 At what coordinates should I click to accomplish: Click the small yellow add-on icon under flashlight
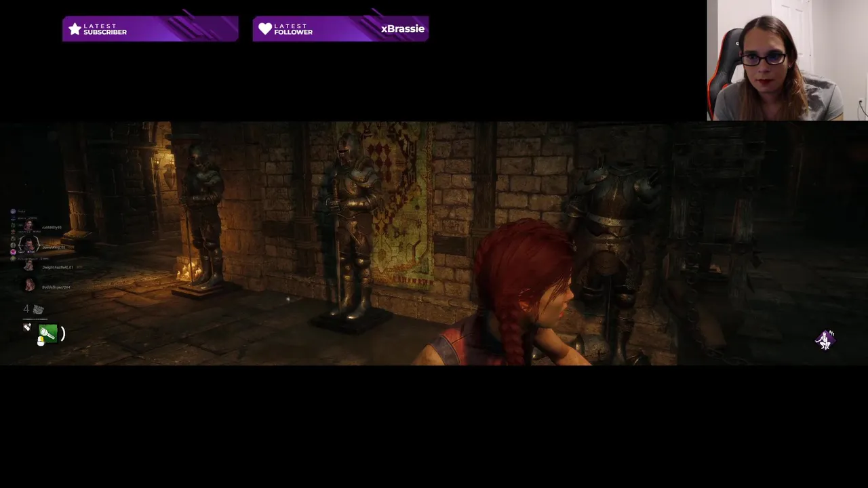coord(41,342)
